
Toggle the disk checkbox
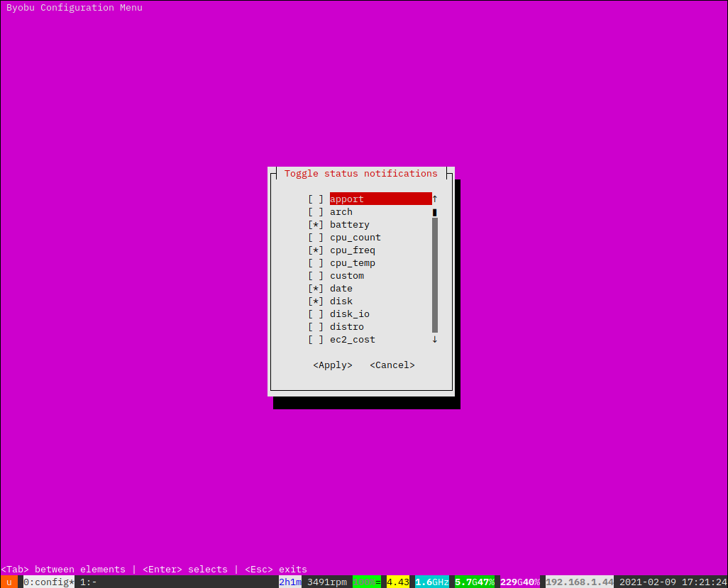coord(316,301)
